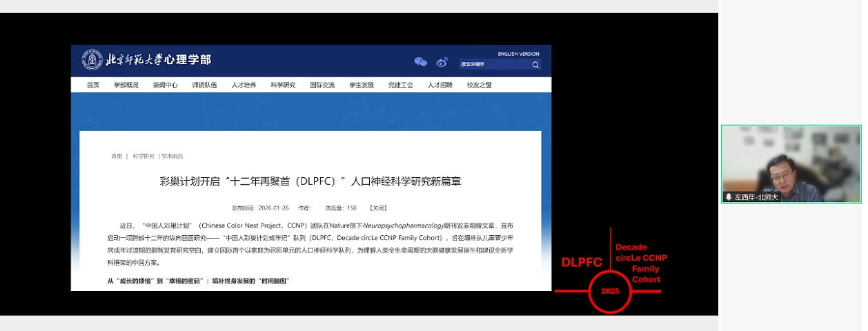Viewport: 868px width, 331px height.
Task: Open the 国际交流 navigation menu item
Action: pos(322,86)
